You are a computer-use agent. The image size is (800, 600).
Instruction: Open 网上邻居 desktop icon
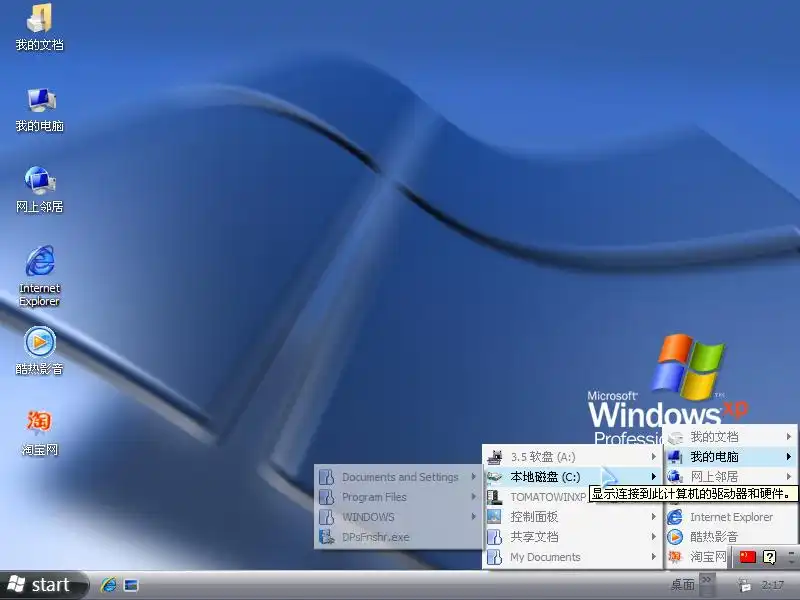coord(39,190)
